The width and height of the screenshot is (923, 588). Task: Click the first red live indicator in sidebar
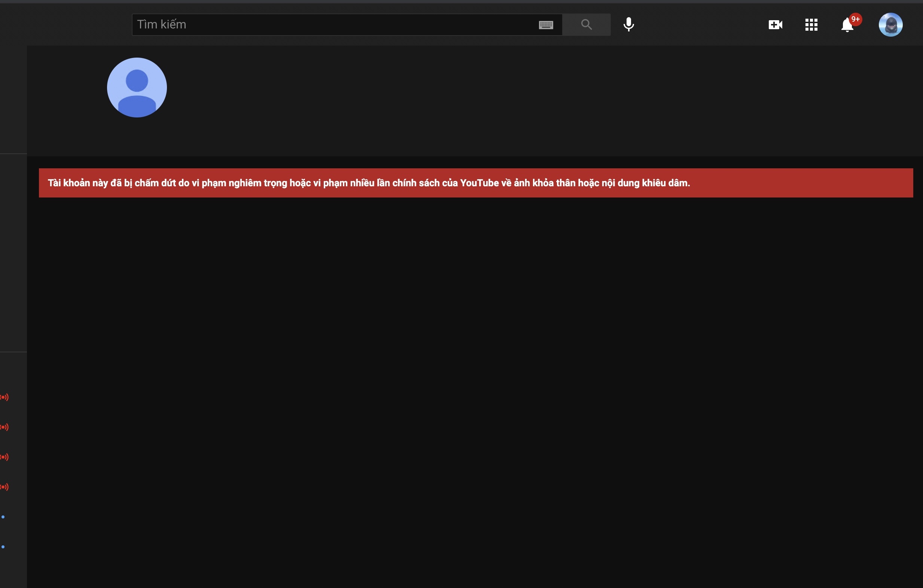point(4,397)
